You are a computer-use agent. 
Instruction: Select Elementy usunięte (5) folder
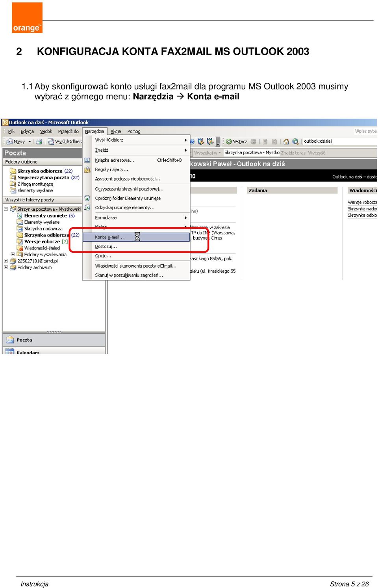pyautogui.click(x=46, y=216)
